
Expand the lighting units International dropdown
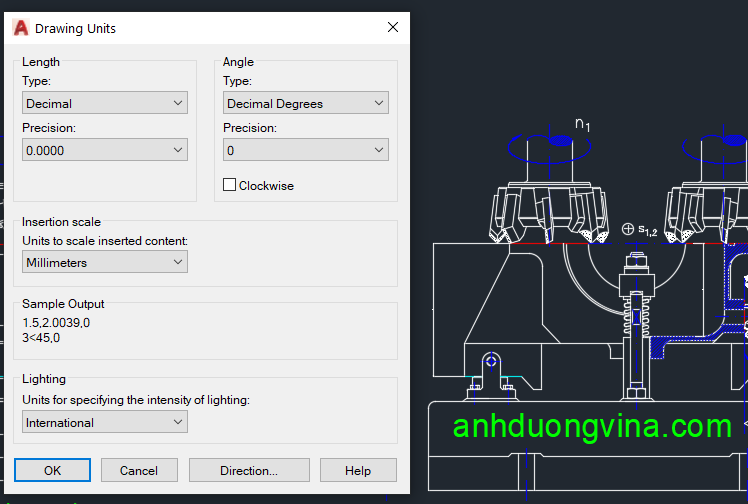[x=105, y=422]
